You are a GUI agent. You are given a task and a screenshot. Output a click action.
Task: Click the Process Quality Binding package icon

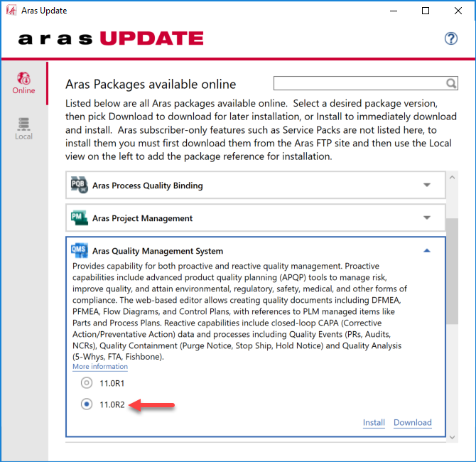(79, 186)
